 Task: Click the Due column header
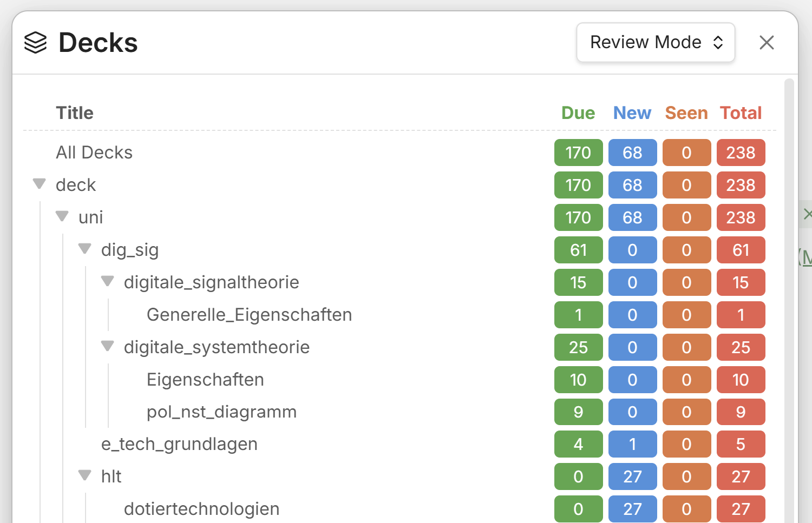tap(578, 113)
